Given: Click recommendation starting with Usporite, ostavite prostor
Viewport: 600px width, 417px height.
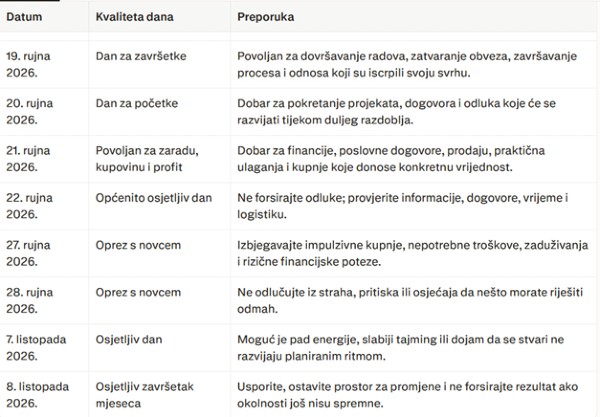Looking at the screenshot, I should pyautogui.click(x=408, y=395).
